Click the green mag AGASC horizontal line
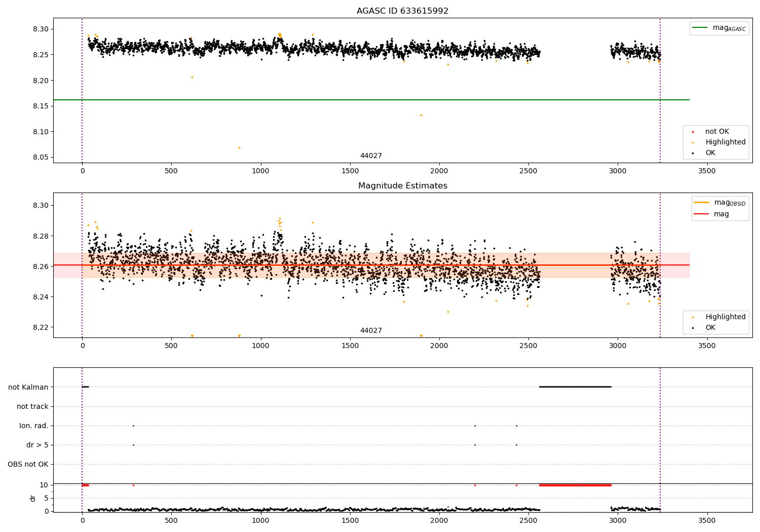This screenshot has height=532, width=760. point(371,100)
